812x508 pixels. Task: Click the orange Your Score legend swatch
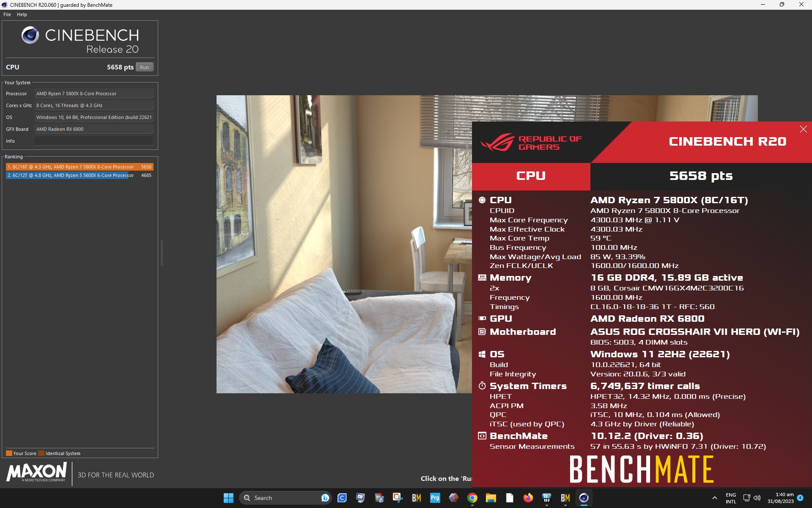click(9, 453)
